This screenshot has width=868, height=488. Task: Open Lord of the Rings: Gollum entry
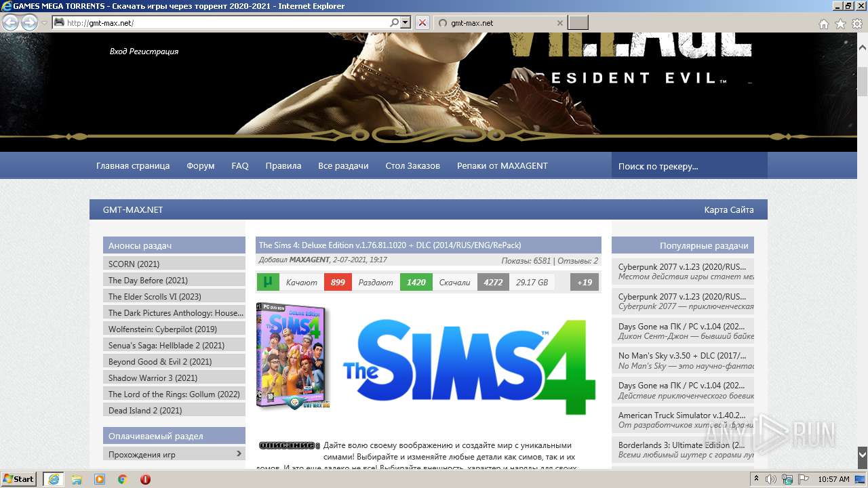coord(174,394)
